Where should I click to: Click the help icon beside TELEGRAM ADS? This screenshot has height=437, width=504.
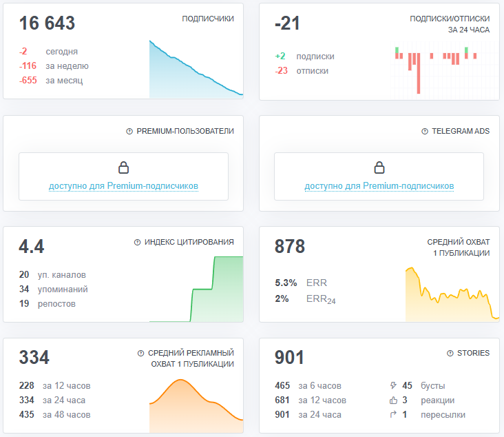coord(423,132)
